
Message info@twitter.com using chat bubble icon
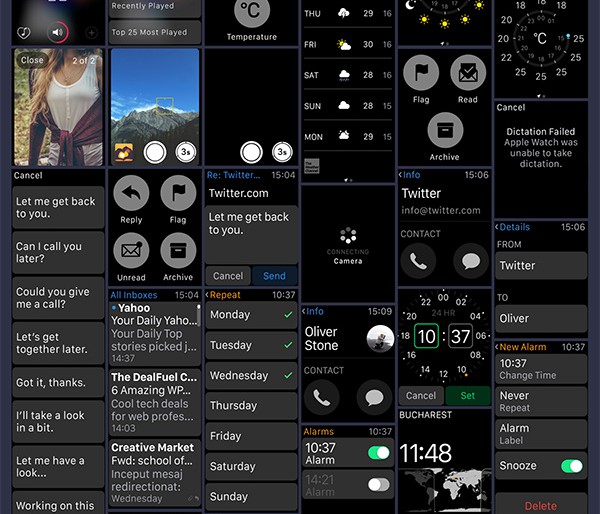(x=471, y=261)
